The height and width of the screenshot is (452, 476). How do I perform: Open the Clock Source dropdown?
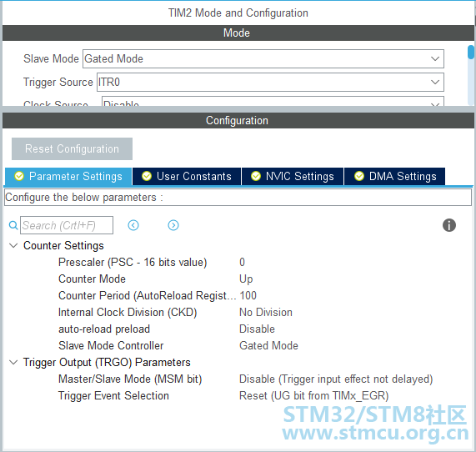tap(273, 102)
